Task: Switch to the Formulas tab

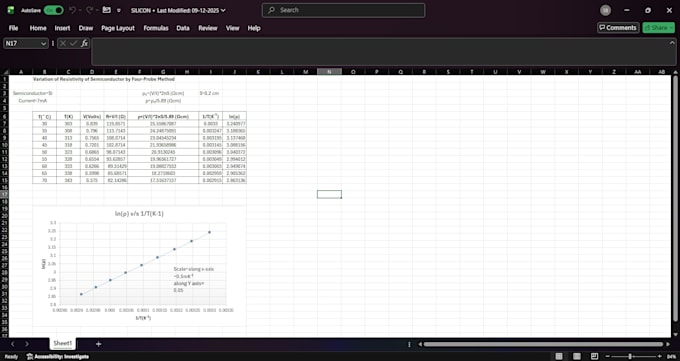Action: pyautogui.click(x=156, y=28)
